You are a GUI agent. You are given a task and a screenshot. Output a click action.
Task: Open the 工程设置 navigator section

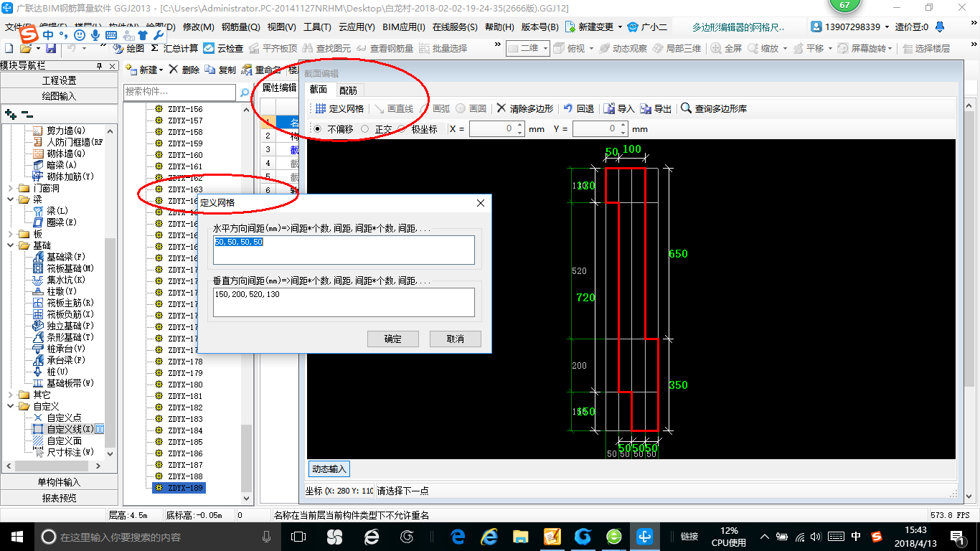(59, 80)
